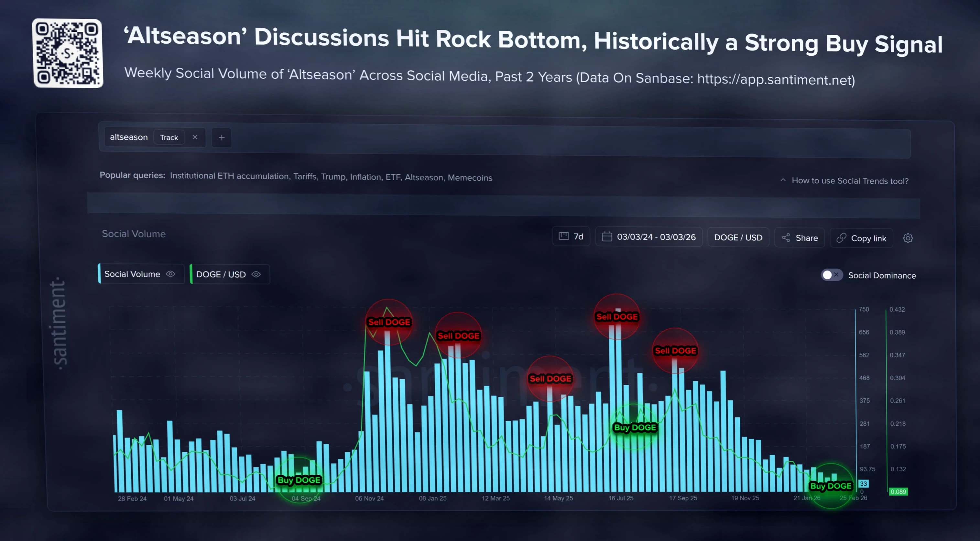The height and width of the screenshot is (541, 980).
Task: Toggle DOGE / USD visibility eye icon
Action: click(x=256, y=274)
